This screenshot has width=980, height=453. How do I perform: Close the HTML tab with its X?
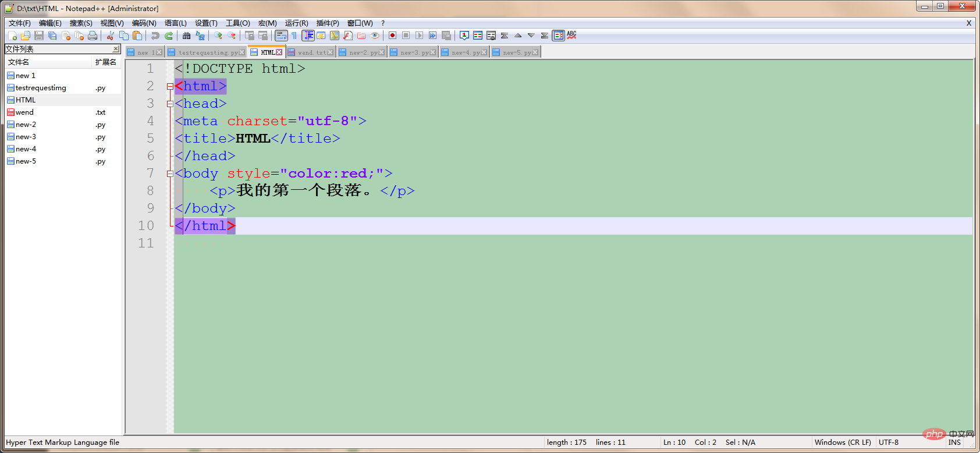279,52
